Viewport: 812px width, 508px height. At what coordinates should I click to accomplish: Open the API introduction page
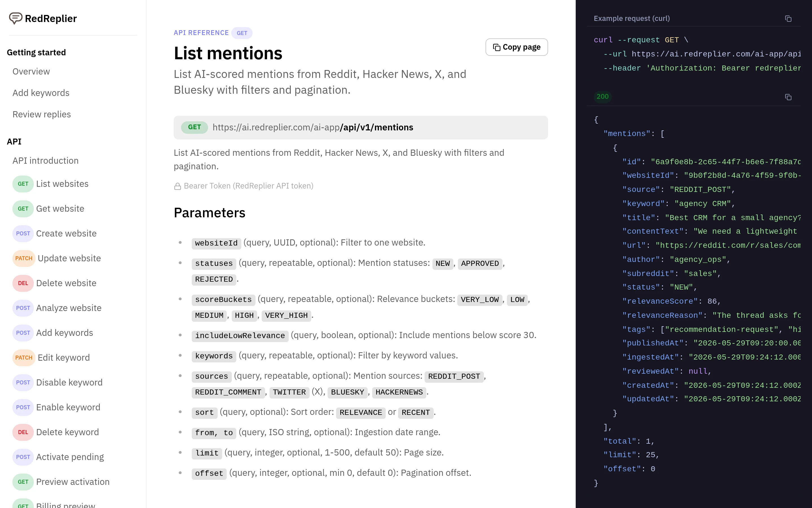pyautogui.click(x=45, y=161)
